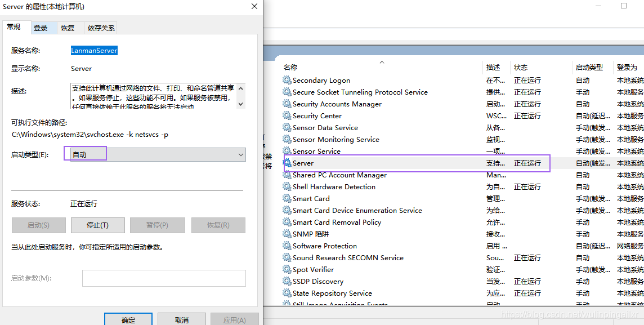Click Shared PC Account Manager gear icon
The height and width of the screenshot is (325, 644).
(x=287, y=175)
